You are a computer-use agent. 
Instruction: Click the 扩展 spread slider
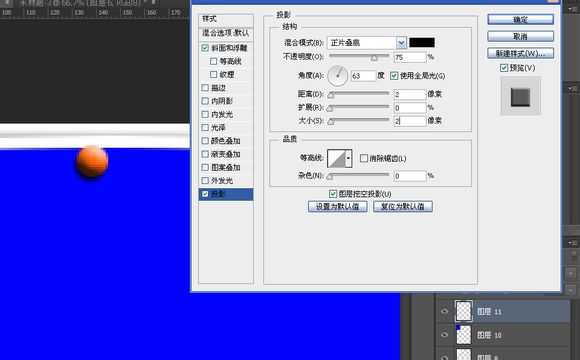(x=359, y=108)
